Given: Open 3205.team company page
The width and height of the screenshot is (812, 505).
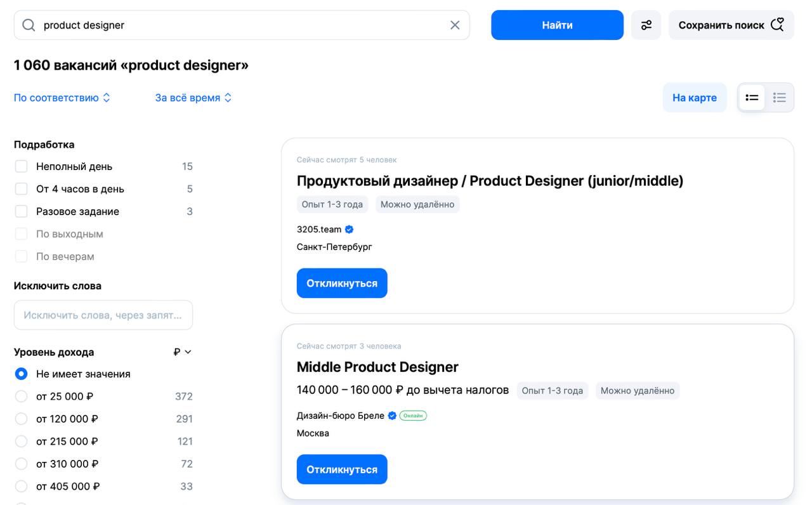Looking at the screenshot, I should (319, 230).
